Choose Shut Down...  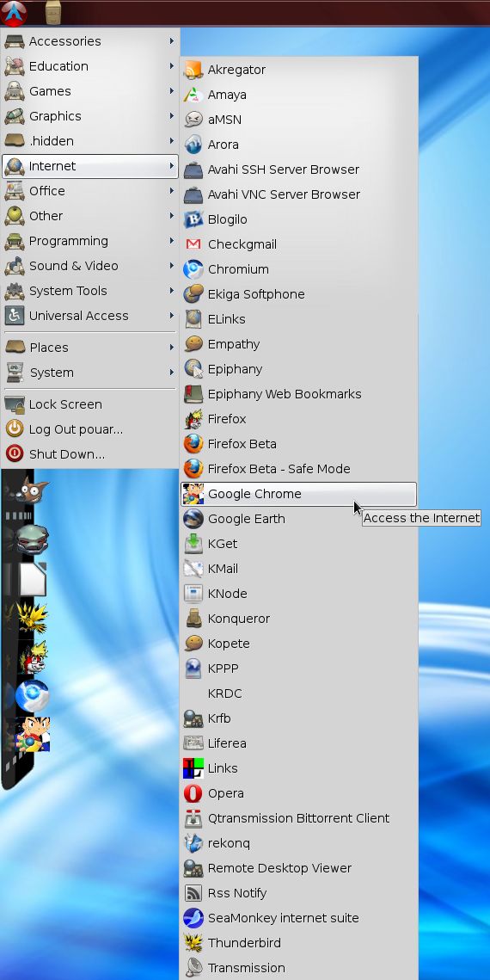coord(90,454)
